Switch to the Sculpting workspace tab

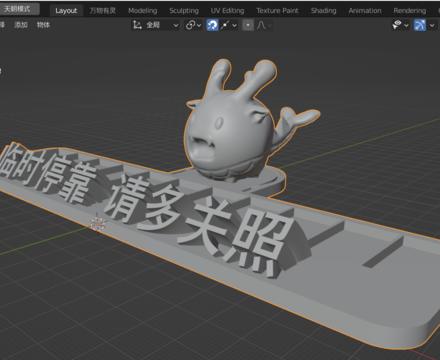184,11
